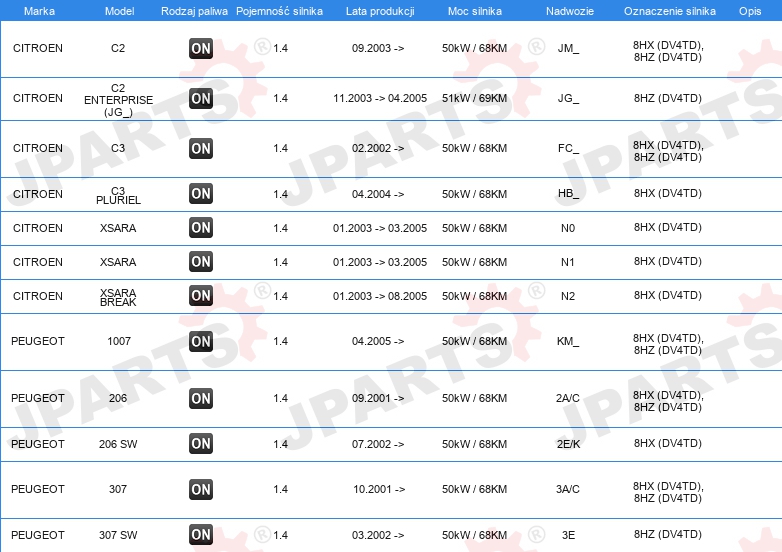The height and width of the screenshot is (552, 782).
Task: Click body code N2
Action: (568, 296)
